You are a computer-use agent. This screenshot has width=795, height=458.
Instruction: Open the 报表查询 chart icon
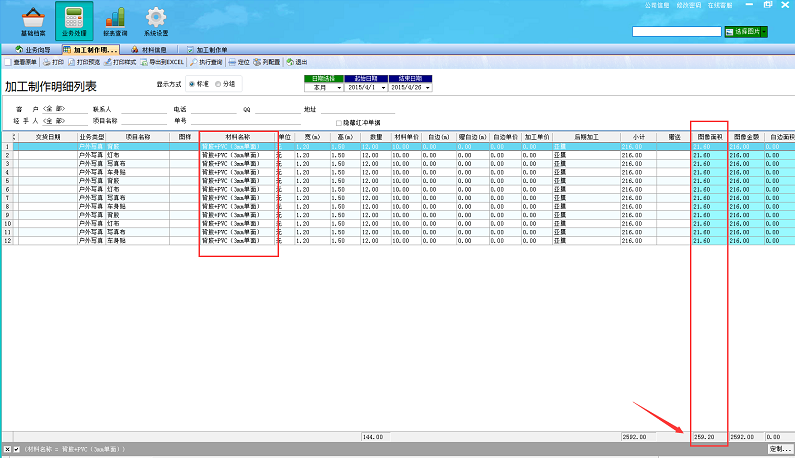(x=116, y=20)
